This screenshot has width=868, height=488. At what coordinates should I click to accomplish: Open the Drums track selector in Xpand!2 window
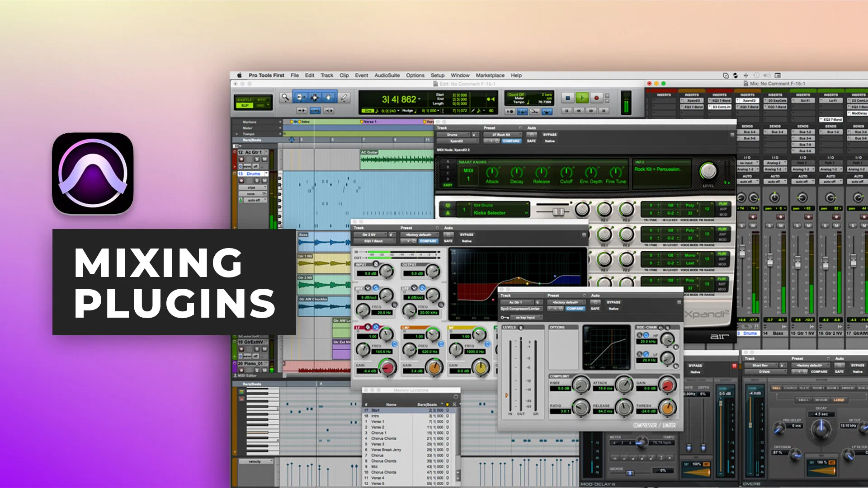point(453,135)
